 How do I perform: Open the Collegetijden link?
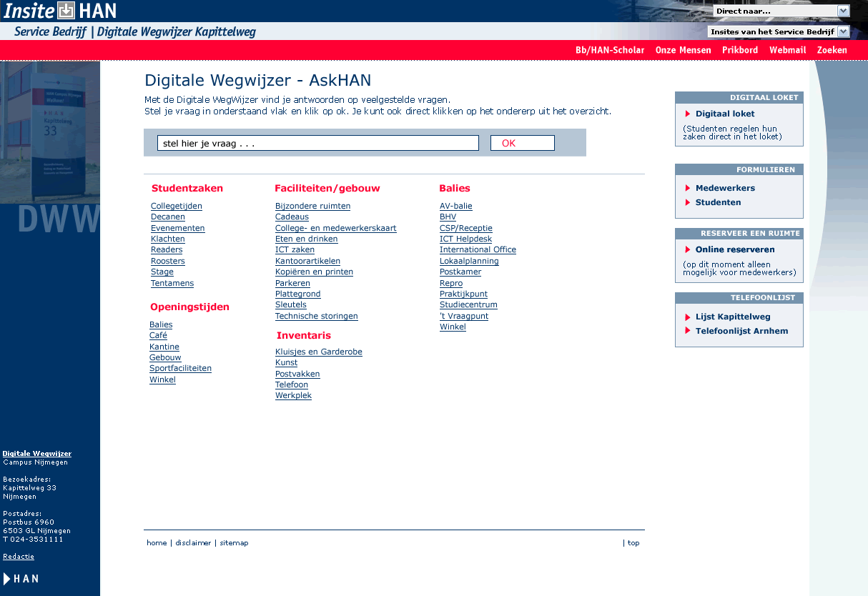177,206
